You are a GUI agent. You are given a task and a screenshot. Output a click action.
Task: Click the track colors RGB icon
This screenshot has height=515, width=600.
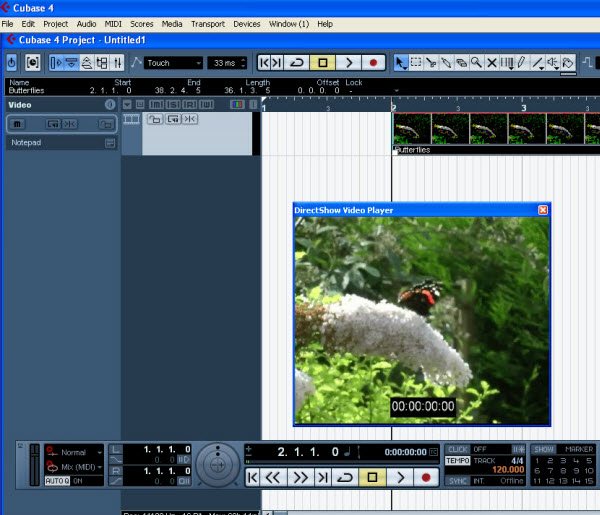tap(237, 104)
